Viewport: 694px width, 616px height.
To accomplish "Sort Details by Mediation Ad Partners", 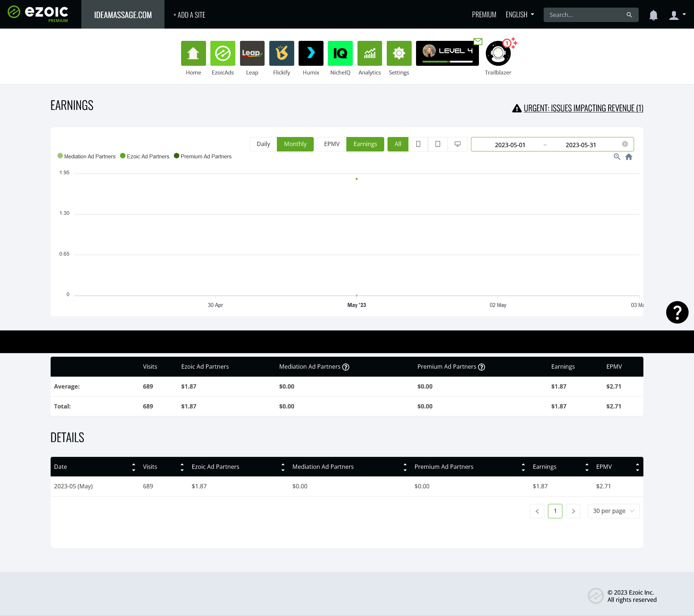I will [x=405, y=467].
